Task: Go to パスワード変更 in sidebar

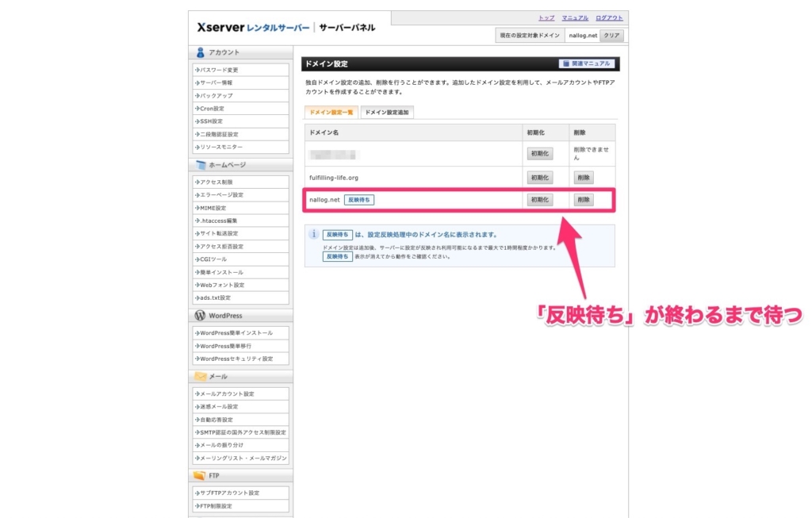Action: pyautogui.click(x=220, y=70)
